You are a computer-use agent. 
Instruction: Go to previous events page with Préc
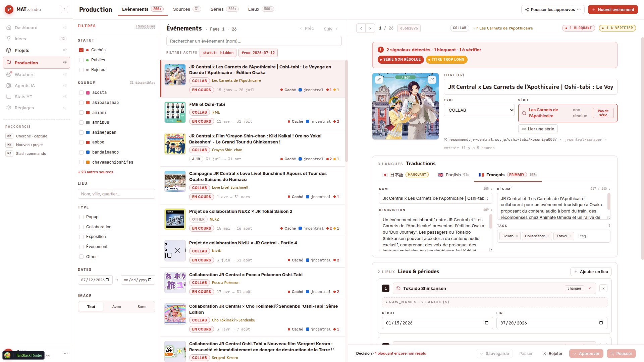[x=307, y=28]
